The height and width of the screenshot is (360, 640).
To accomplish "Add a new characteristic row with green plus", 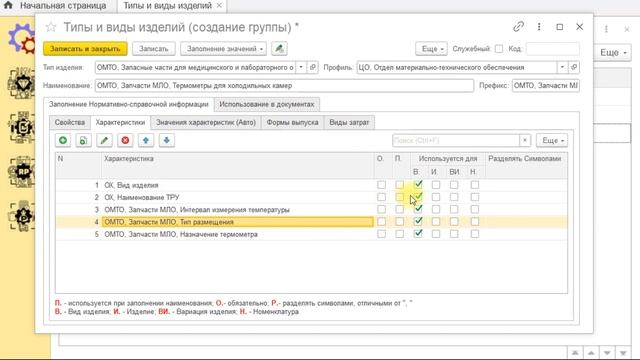I will (63, 140).
